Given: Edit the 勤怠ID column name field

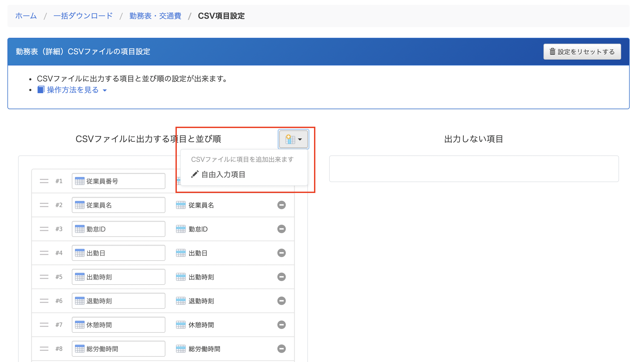Looking at the screenshot, I should [x=118, y=229].
